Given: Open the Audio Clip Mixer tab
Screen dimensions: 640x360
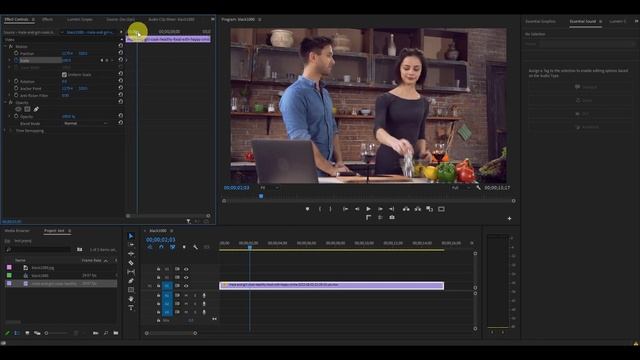Looking at the screenshot, I should click(171, 19).
